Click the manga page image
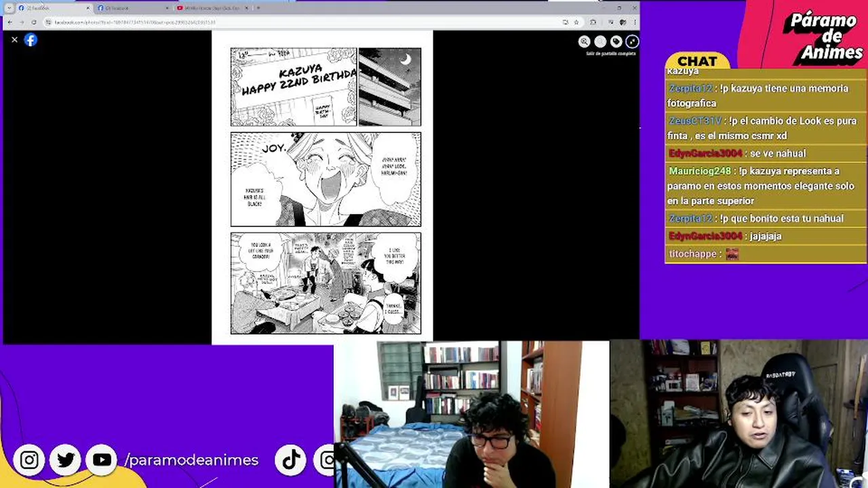Screen dimensions: 868x488 coord(322,188)
